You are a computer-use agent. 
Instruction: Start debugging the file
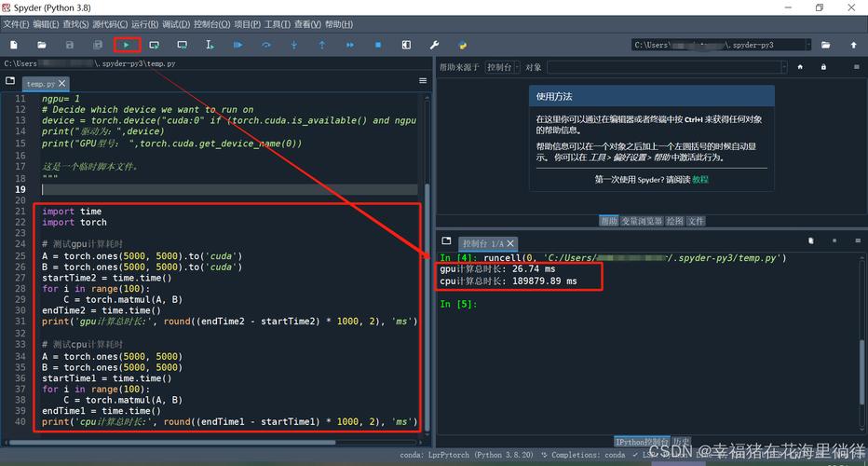coord(238,45)
